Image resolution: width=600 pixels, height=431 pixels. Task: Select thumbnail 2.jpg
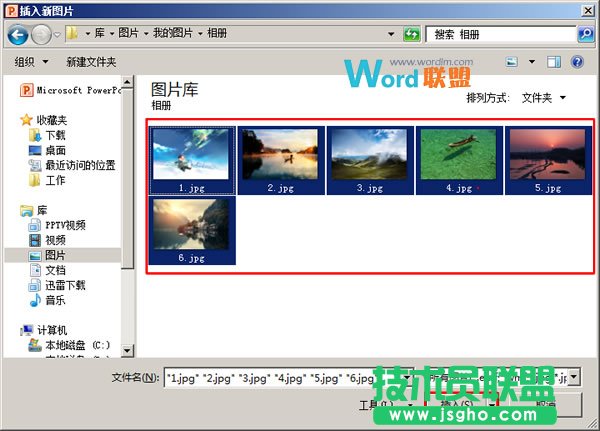(x=281, y=160)
